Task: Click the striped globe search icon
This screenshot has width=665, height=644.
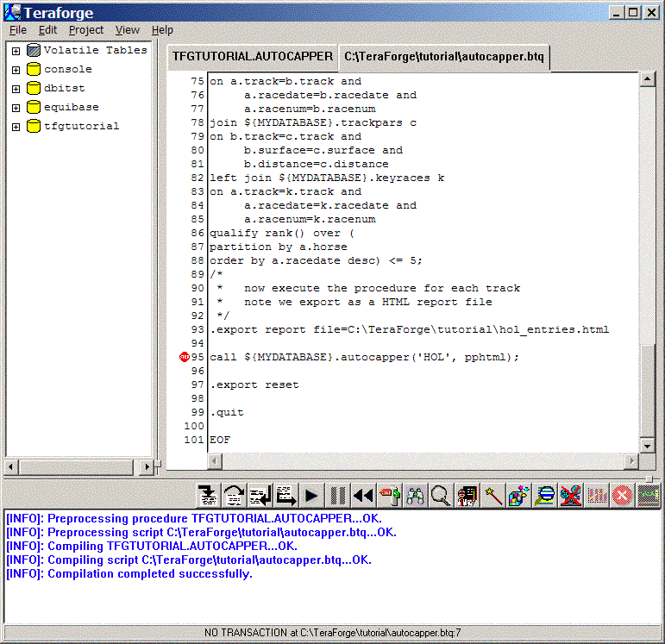Action: 544,495
